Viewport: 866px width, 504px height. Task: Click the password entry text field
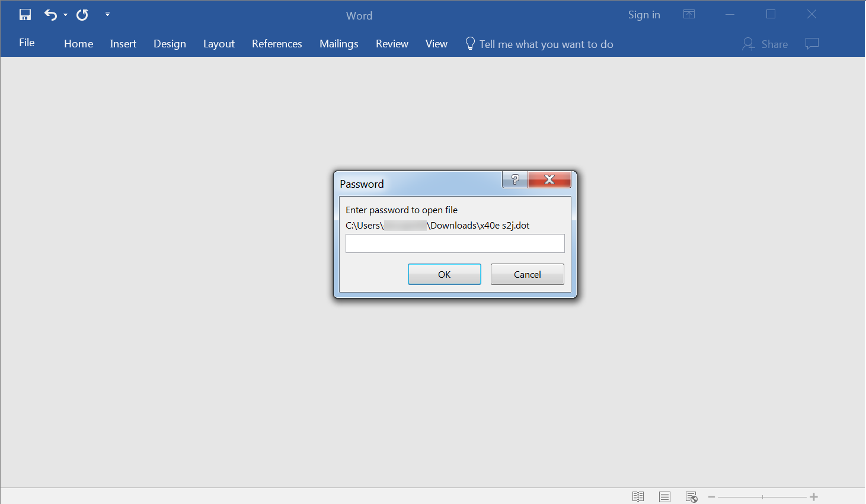[x=455, y=243]
